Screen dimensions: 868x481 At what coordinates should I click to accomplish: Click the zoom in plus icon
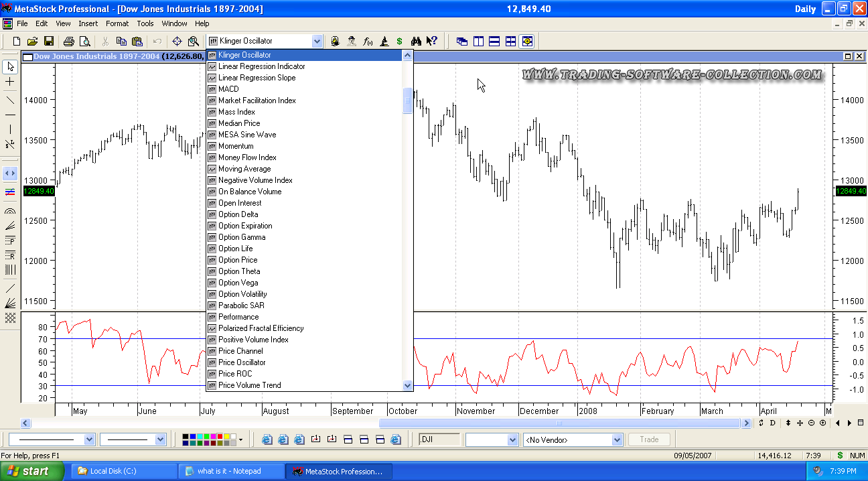(822, 423)
